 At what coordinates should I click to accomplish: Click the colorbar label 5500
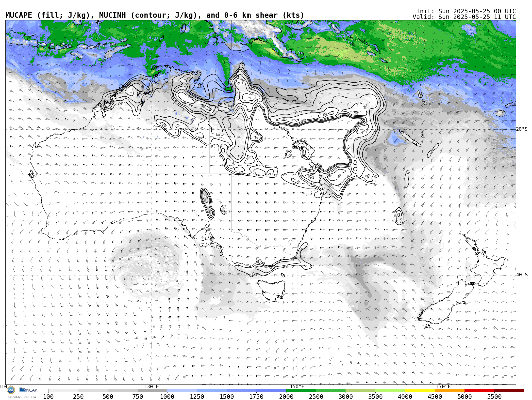tap(494, 397)
